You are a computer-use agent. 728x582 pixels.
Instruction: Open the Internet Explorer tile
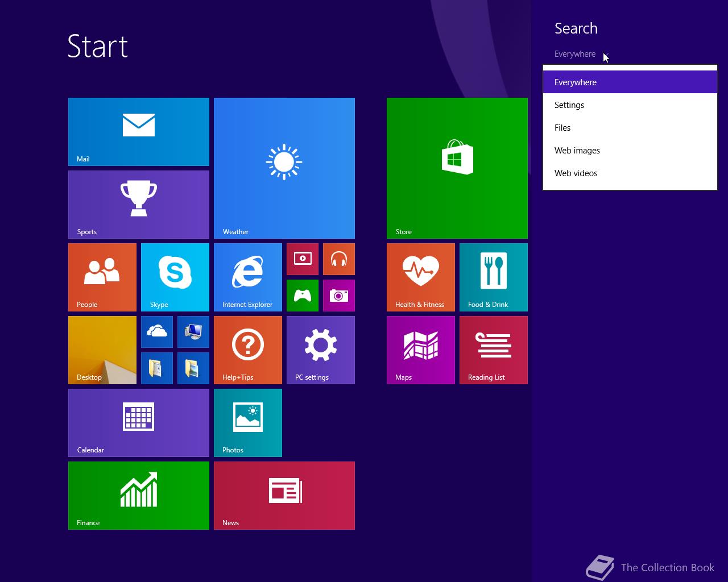click(x=248, y=277)
